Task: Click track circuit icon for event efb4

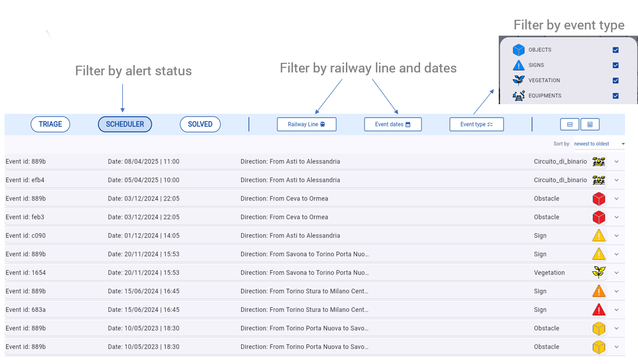Action: [598, 180]
